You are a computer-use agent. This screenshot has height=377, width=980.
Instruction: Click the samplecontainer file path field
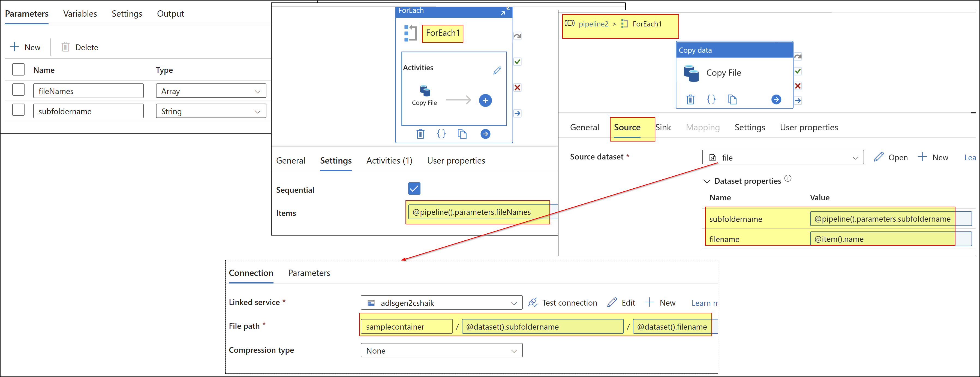click(406, 327)
